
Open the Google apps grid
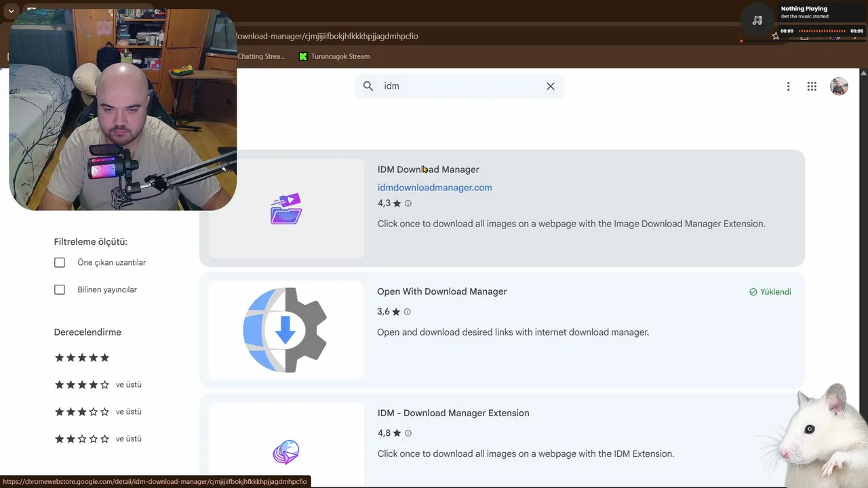pos(812,86)
